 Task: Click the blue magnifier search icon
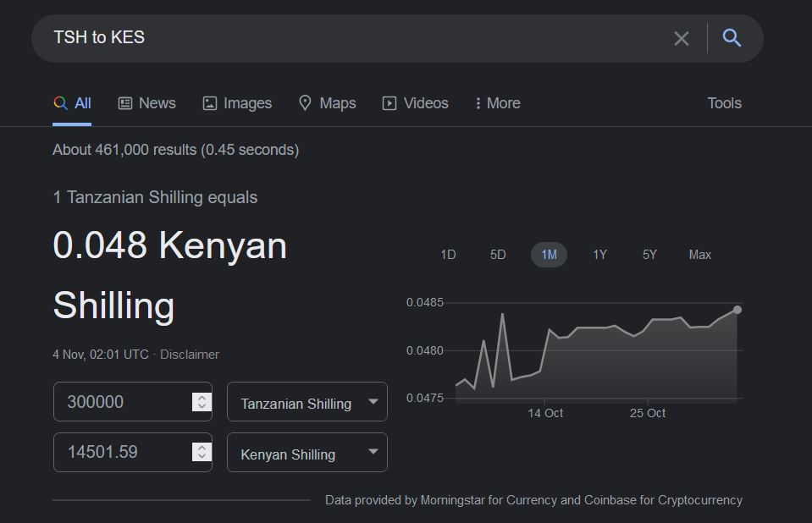point(732,38)
